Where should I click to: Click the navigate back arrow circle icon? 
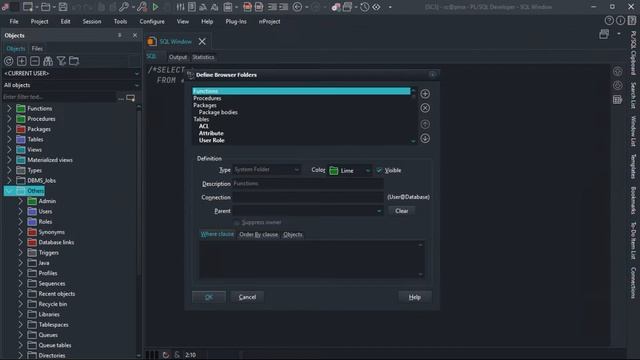click(298, 7)
